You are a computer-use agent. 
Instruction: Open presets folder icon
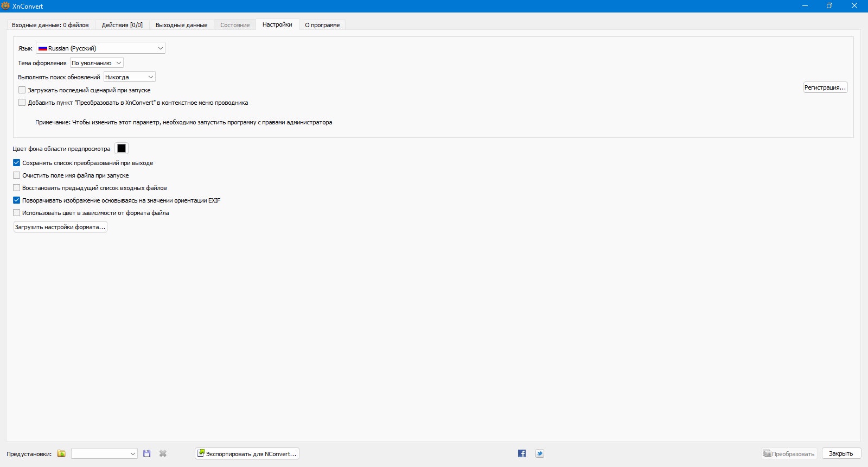61,453
